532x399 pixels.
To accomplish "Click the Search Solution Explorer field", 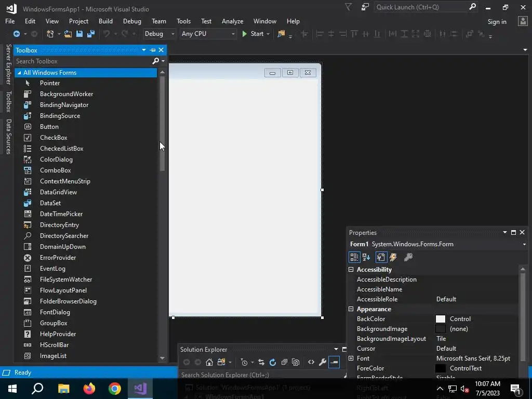I will click(261, 375).
